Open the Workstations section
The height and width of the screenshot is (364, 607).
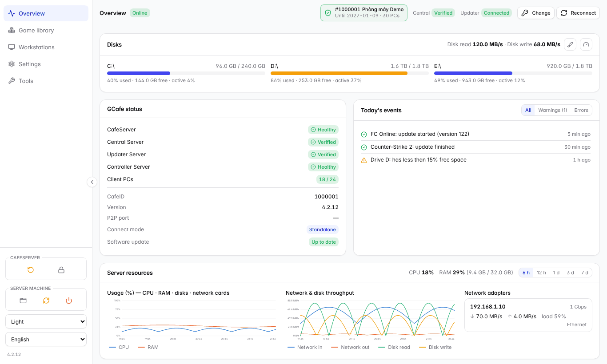pyautogui.click(x=46, y=47)
